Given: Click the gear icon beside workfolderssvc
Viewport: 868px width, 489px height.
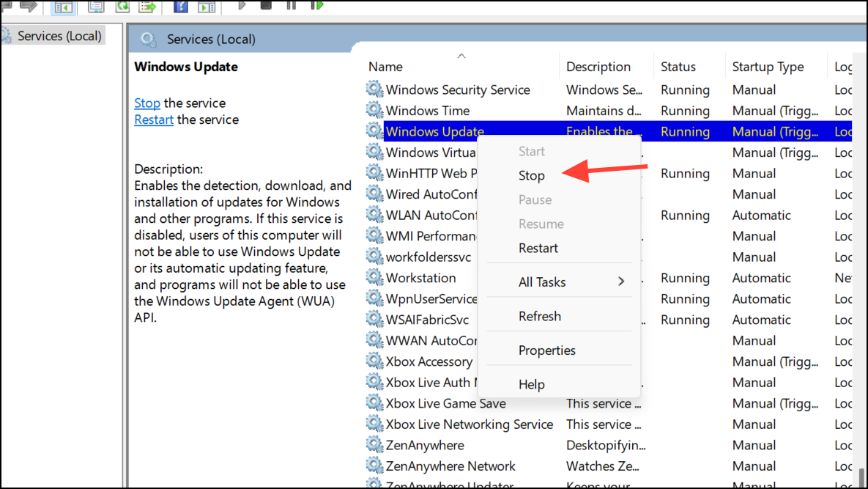Looking at the screenshot, I should click(374, 256).
